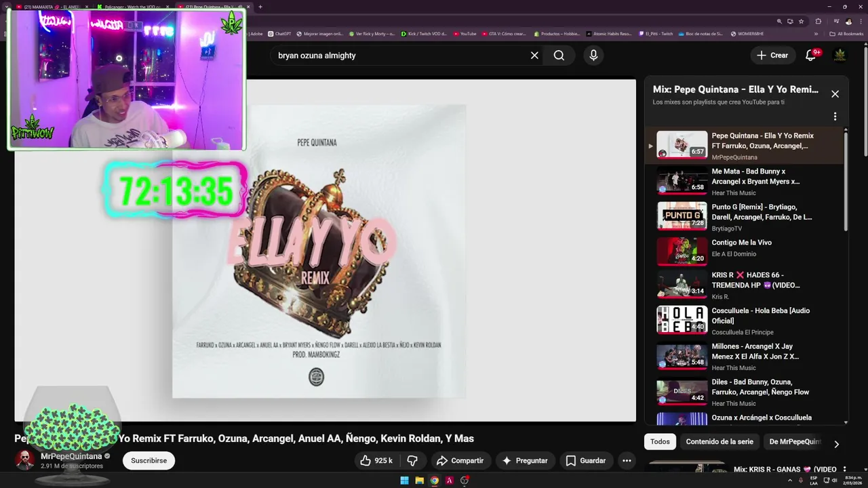
Task: Open the GTA V bookmark
Action: tap(504, 33)
